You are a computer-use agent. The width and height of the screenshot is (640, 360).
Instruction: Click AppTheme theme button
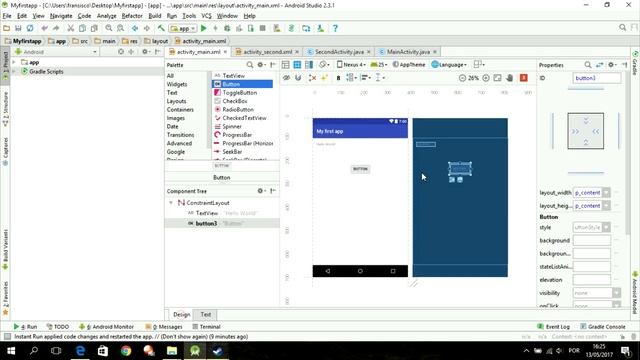point(409,64)
